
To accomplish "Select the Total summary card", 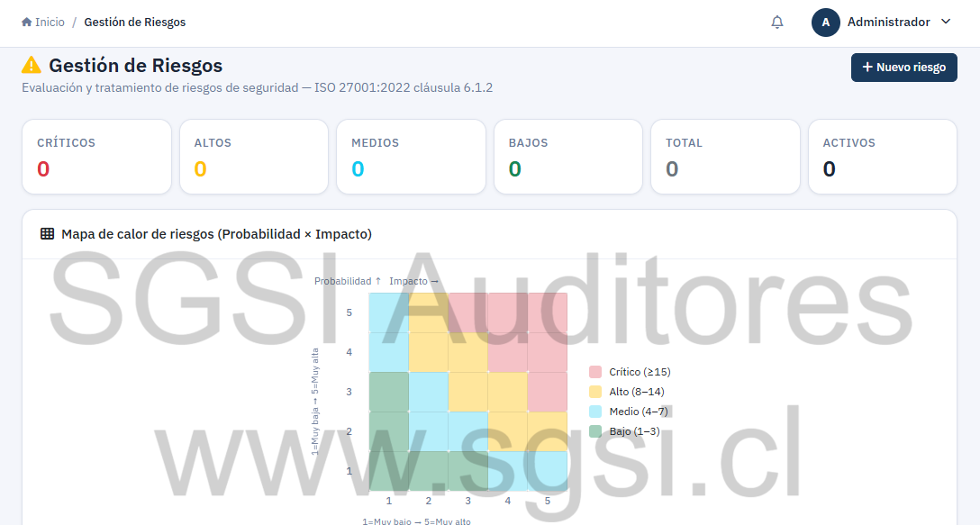I will [x=726, y=157].
